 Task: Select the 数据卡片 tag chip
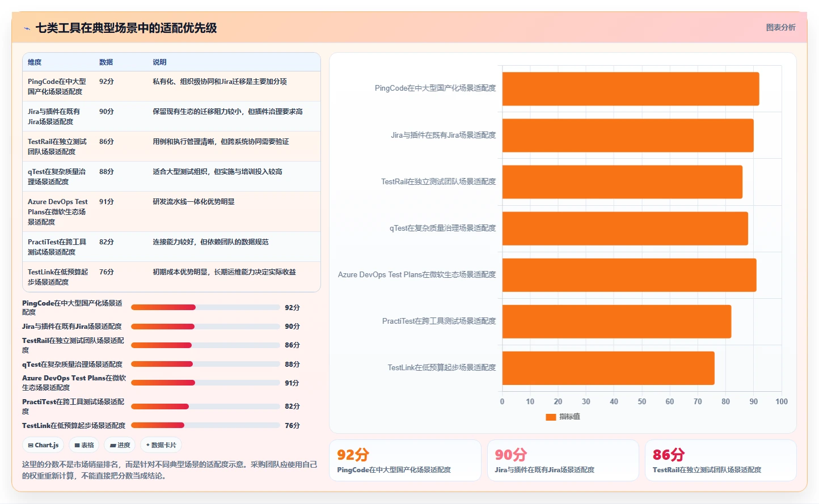pyautogui.click(x=161, y=445)
